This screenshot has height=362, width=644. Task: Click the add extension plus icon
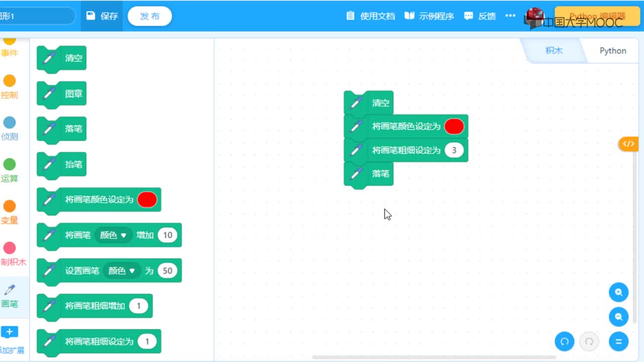coord(10,332)
